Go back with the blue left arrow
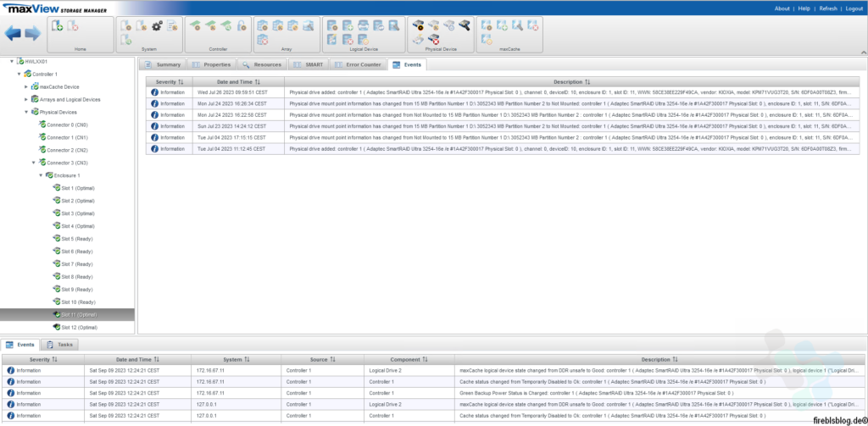 click(x=13, y=33)
